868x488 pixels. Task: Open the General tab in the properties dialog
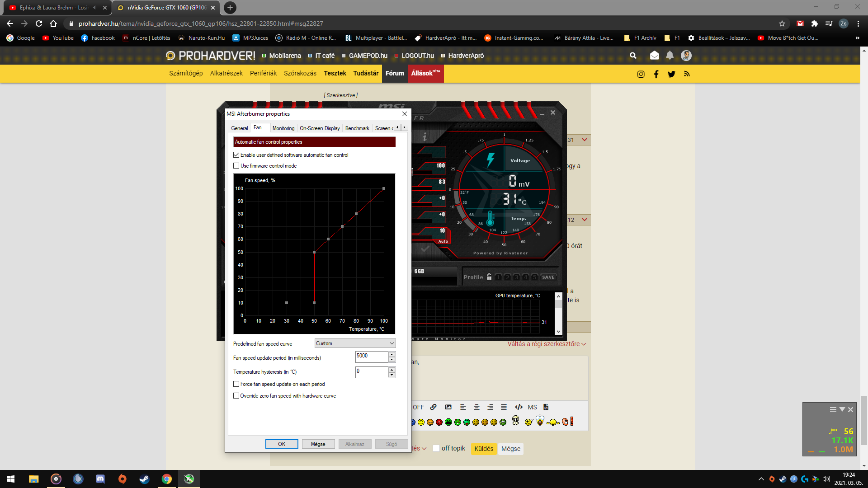tap(240, 128)
